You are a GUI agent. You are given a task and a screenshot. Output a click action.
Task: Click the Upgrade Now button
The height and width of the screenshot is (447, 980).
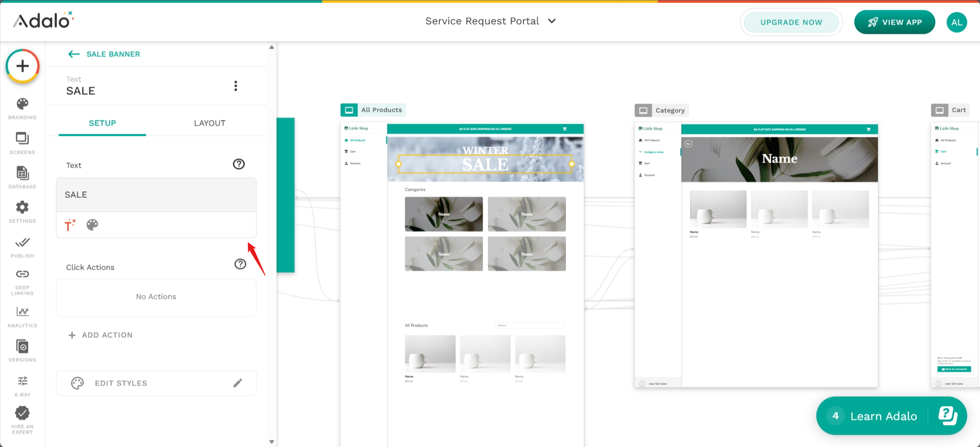click(791, 22)
